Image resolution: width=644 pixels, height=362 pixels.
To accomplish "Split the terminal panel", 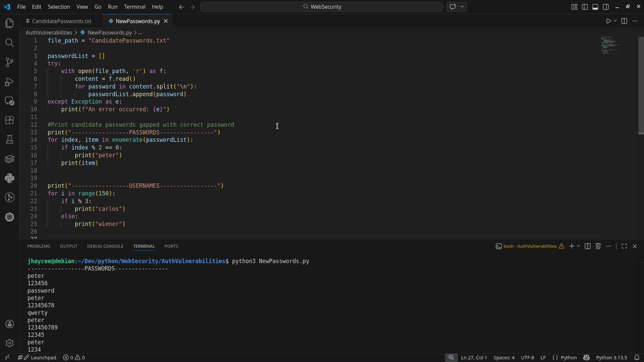I will click(x=588, y=246).
